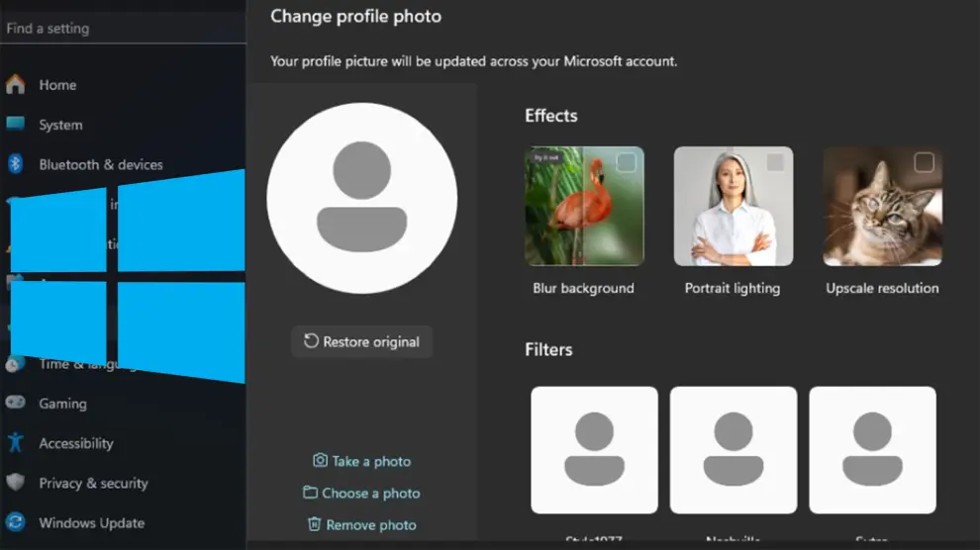Go to Accessibility settings
980x550 pixels.
click(x=75, y=443)
